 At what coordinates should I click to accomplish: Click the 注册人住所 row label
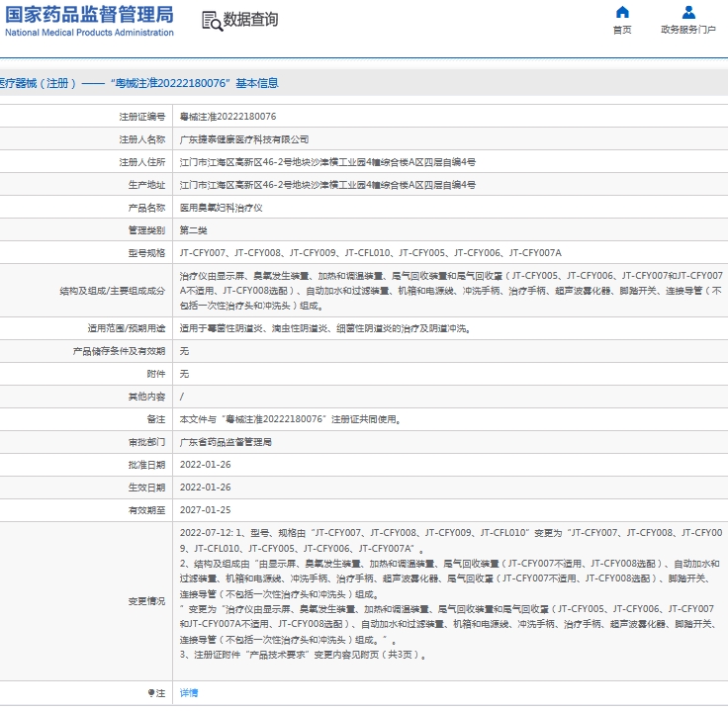tap(142, 162)
